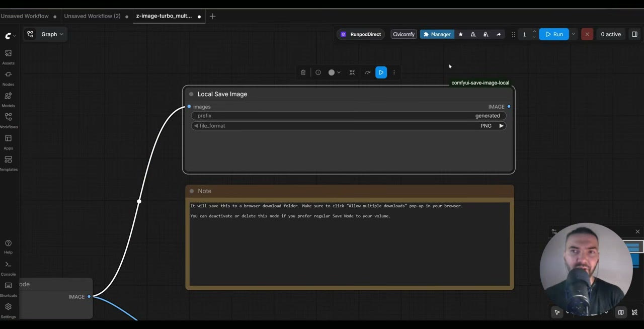
Task: Click the IMAGE output socket on Local Save Image
Action: [x=509, y=107]
